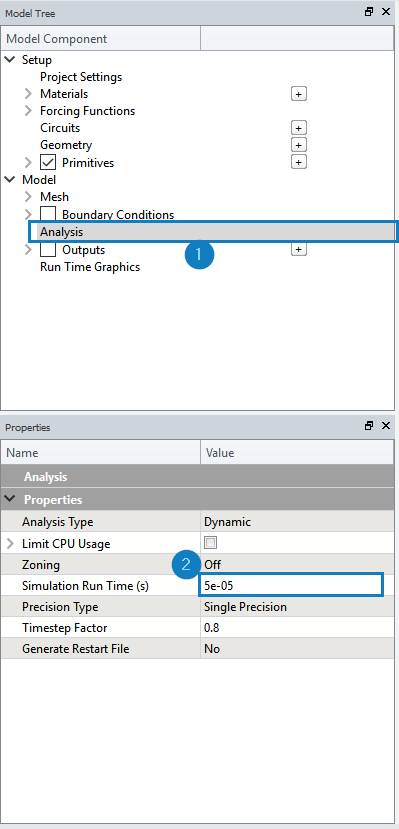Screen dimensions: 399x829
Task: Select Run Time Graphics item
Action: tap(90, 267)
